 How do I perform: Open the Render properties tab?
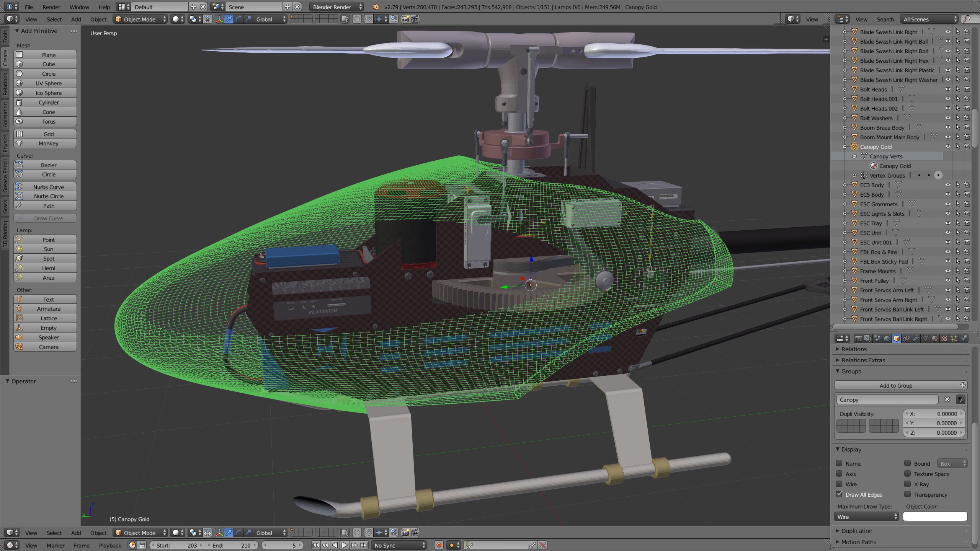[x=859, y=339]
